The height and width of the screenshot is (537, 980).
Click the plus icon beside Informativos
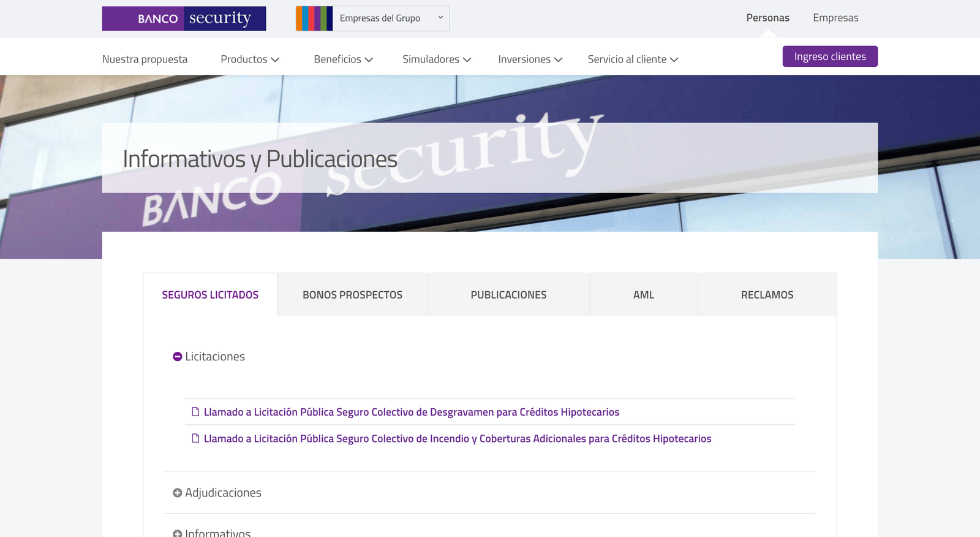click(178, 533)
